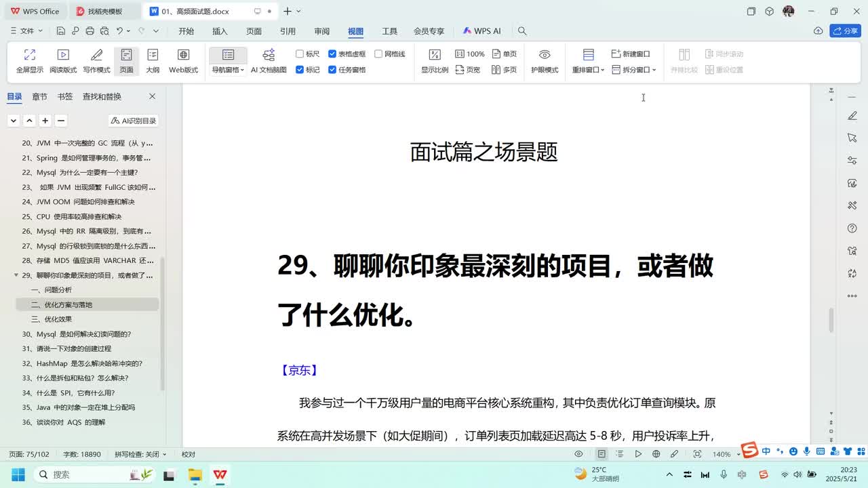Turn on eye protection mode (护眼模式)
Screen dimensions: 868x488
click(x=545, y=61)
